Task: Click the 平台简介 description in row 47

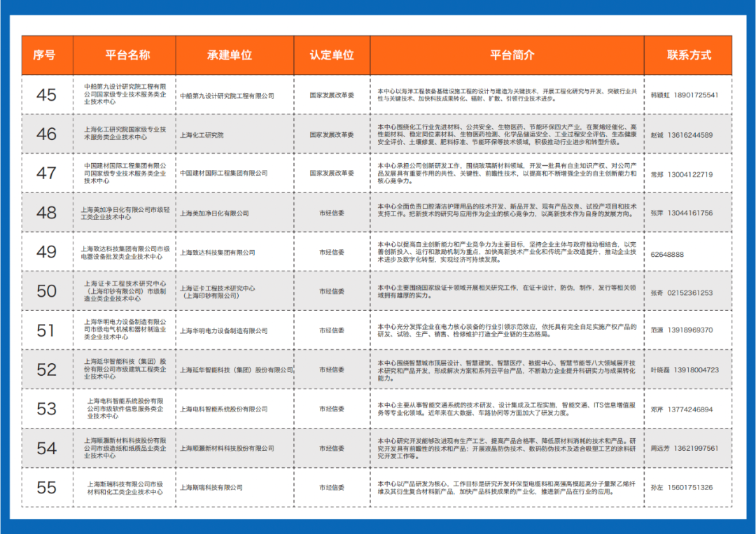Action: (507, 173)
